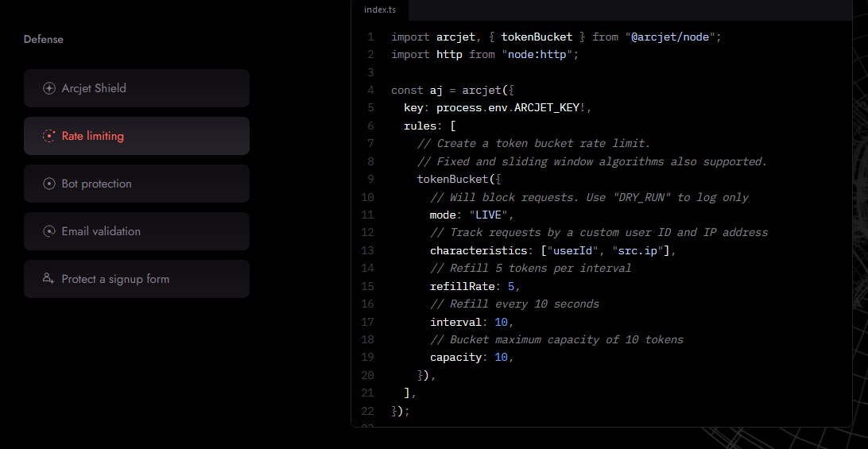Image resolution: width=868 pixels, height=449 pixels.
Task: Select the Arcjet Shield text label
Action: [x=94, y=88]
